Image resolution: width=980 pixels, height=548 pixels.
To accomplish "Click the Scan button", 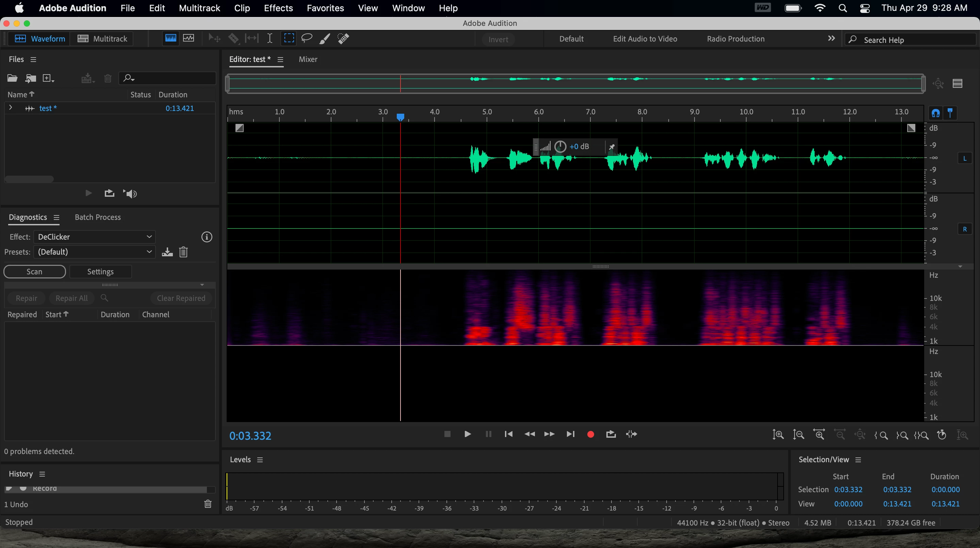I will coord(35,272).
